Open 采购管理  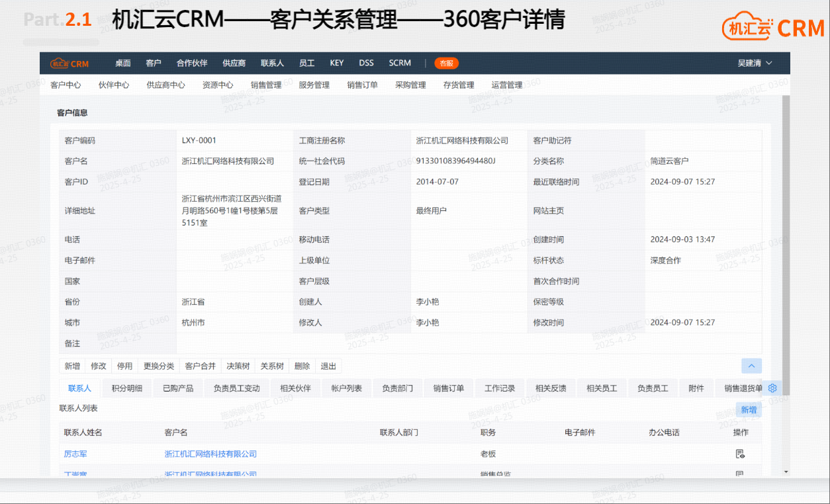pos(410,85)
